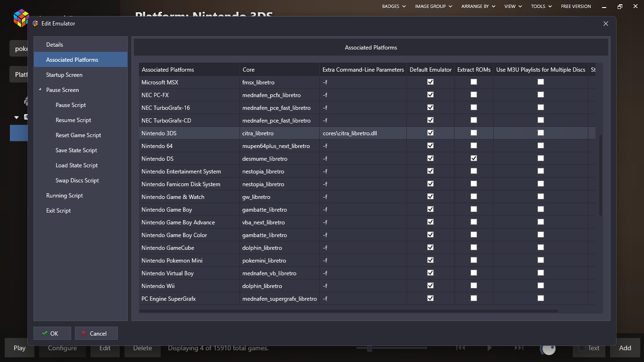Click the Default Emulator column header
Viewport: 644px width, 362px height.
(430, 69)
